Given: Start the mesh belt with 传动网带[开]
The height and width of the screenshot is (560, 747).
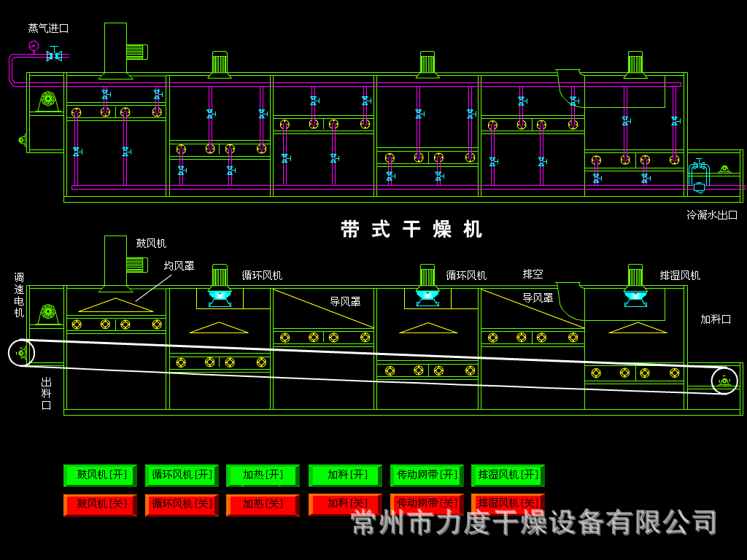Looking at the screenshot, I should (427, 475).
